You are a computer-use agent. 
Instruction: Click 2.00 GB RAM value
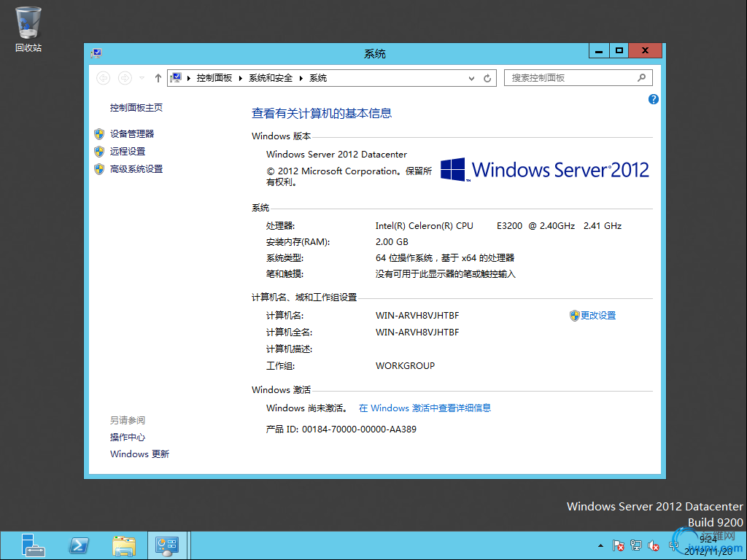click(x=392, y=242)
